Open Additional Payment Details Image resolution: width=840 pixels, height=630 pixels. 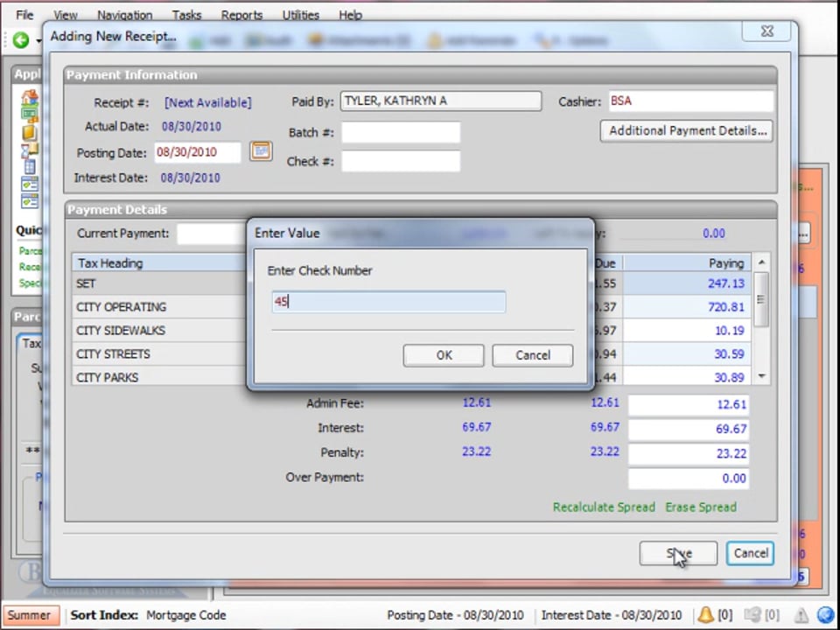(x=687, y=130)
